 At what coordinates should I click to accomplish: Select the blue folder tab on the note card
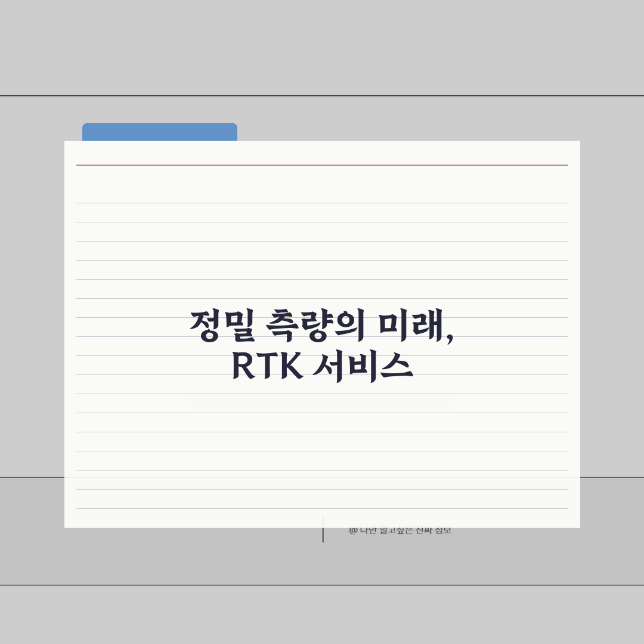tap(160, 132)
